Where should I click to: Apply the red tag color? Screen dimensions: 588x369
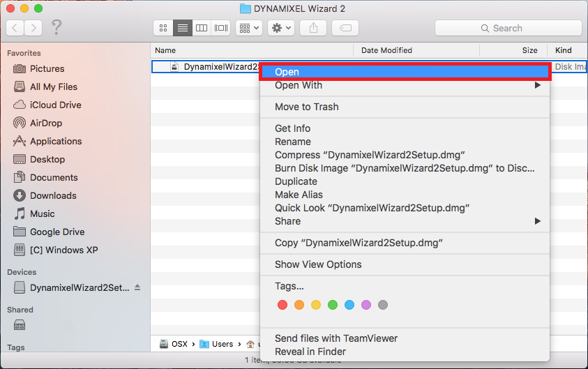pyautogui.click(x=282, y=305)
